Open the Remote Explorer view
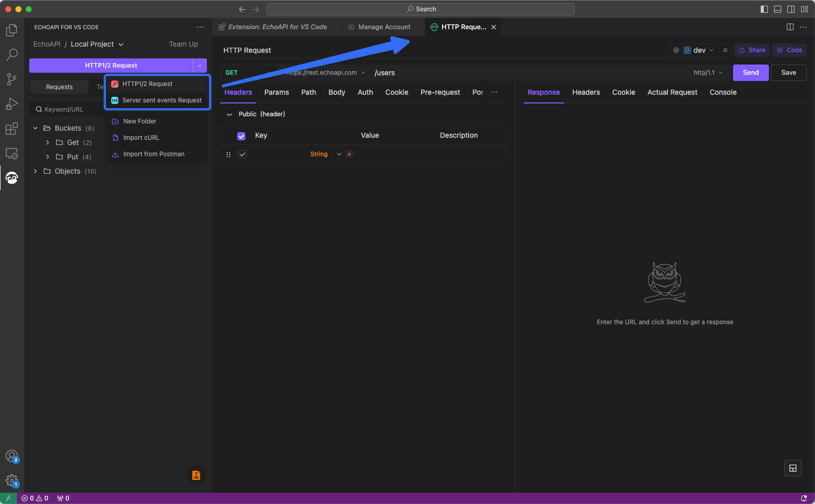This screenshot has width=815, height=504. [x=12, y=153]
